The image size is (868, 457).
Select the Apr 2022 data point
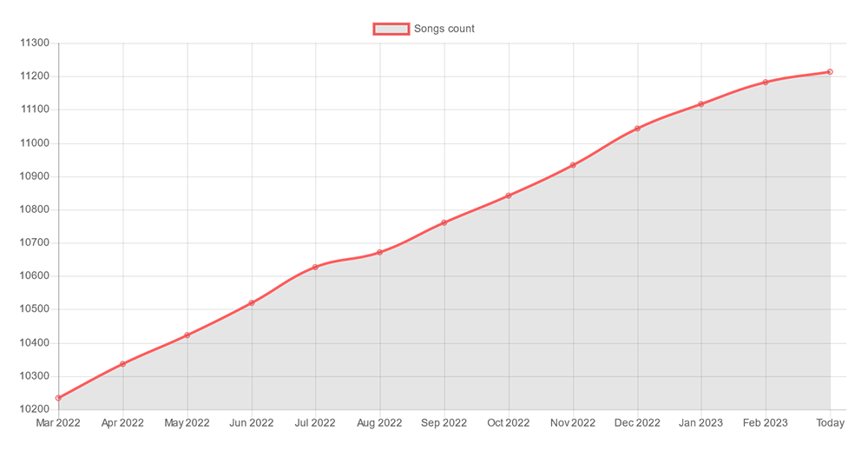pyautogui.click(x=122, y=364)
